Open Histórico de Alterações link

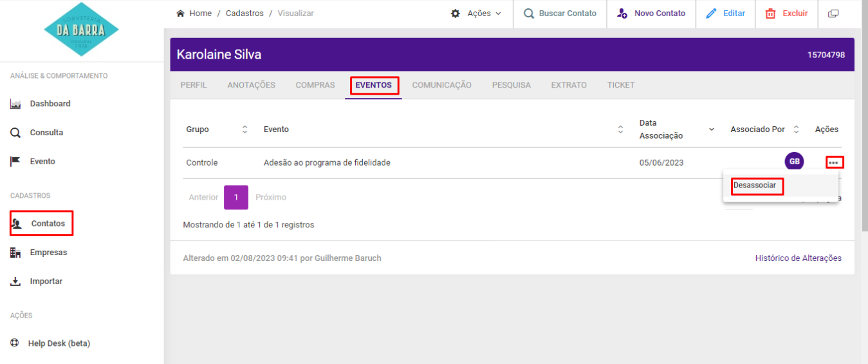point(798,258)
